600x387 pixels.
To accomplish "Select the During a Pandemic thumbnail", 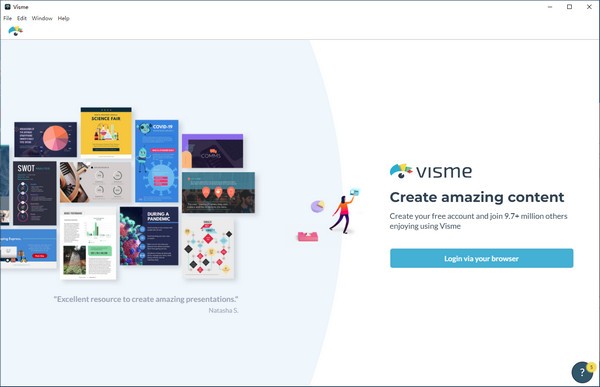I will 149,236.
